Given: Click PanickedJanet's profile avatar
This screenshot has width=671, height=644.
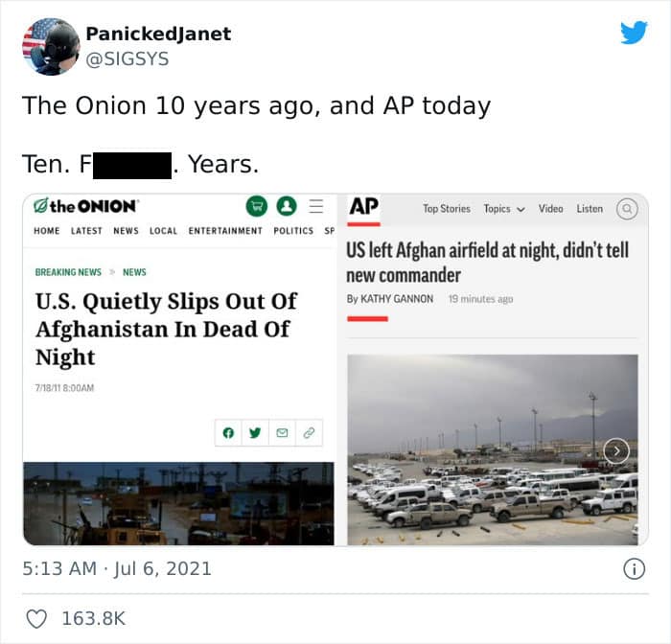Looking at the screenshot, I should 51,47.
